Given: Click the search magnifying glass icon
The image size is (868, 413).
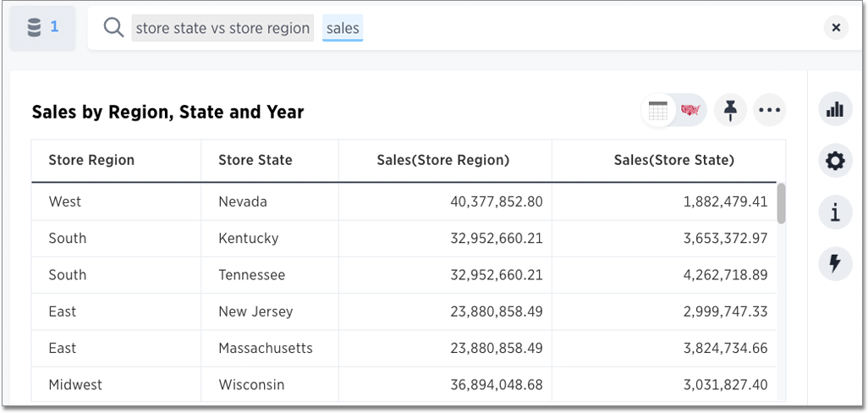Looking at the screenshot, I should [x=113, y=28].
